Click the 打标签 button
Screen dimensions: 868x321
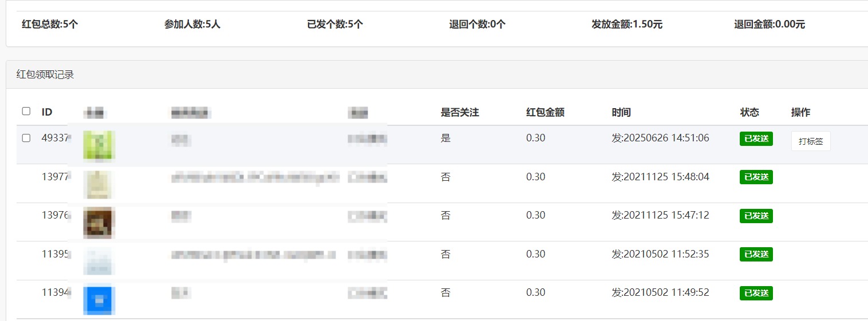pyautogui.click(x=811, y=141)
